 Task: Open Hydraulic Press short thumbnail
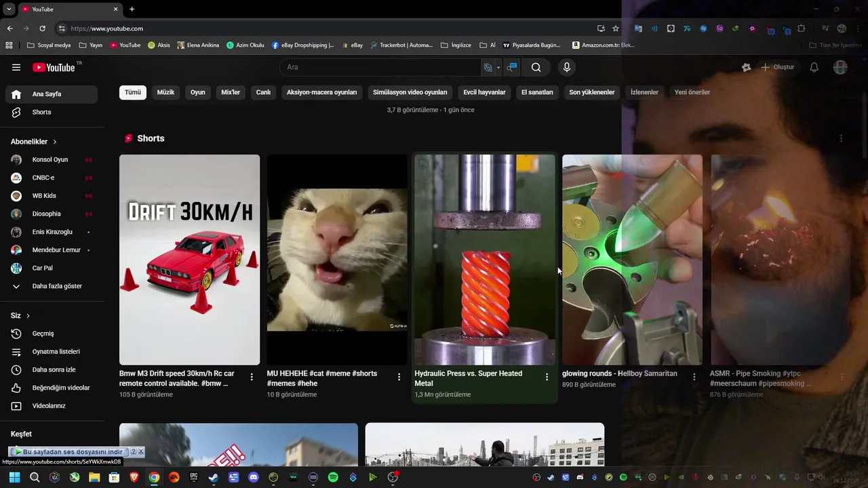(x=485, y=260)
